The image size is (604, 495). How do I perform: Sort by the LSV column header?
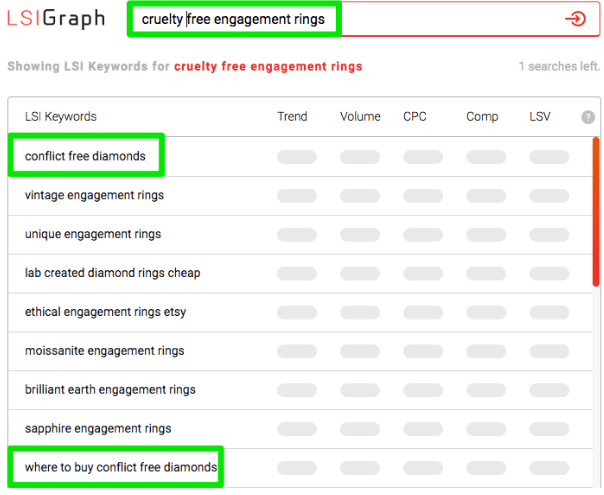(540, 116)
